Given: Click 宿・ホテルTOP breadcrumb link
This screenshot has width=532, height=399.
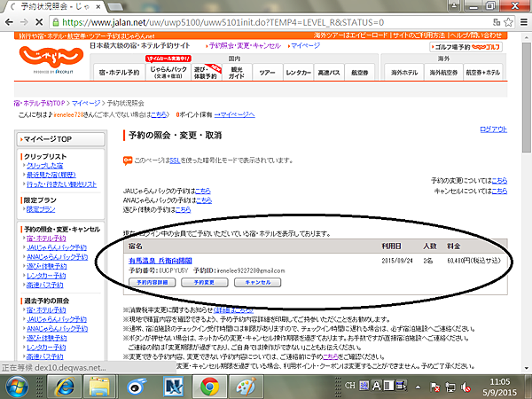Looking at the screenshot, I should 39,103.
